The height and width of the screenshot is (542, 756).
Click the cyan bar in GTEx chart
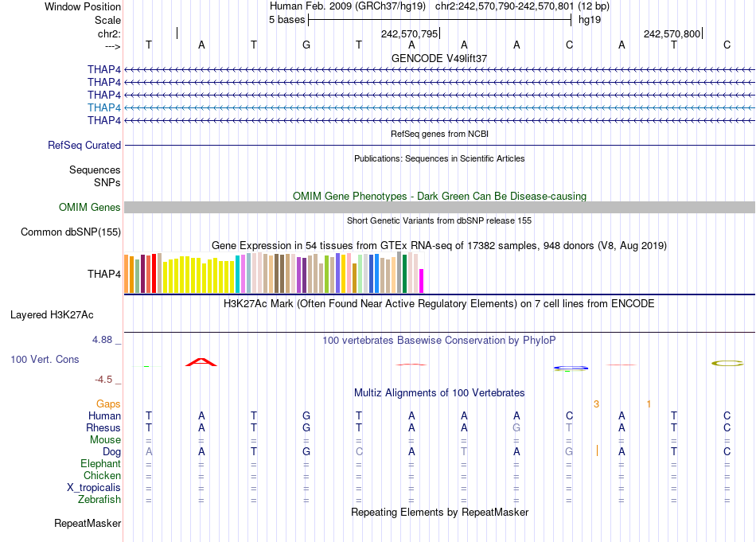click(238, 275)
